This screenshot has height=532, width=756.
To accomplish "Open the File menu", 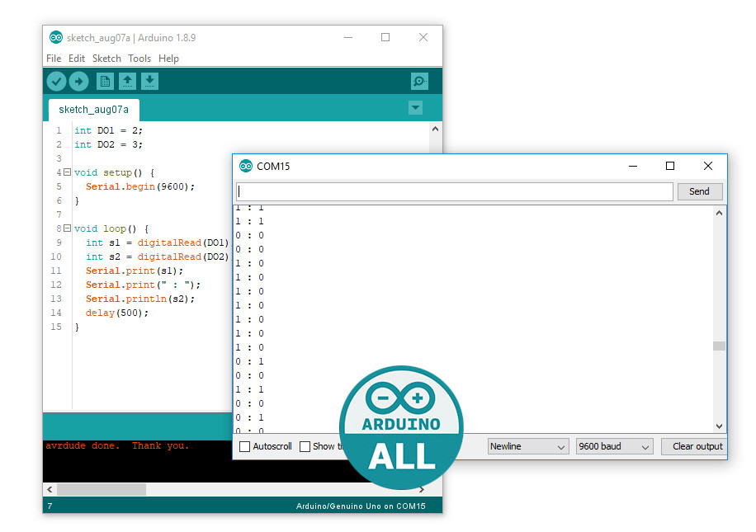I will pyautogui.click(x=54, y=59).
